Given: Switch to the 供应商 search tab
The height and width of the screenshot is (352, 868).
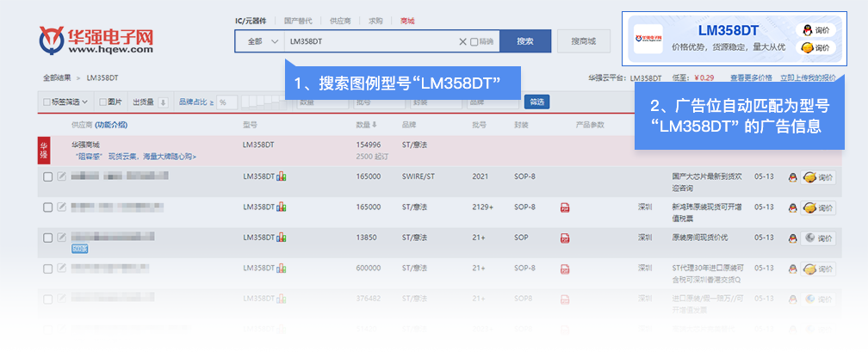Looking at the screenshot, I should 340,20.
